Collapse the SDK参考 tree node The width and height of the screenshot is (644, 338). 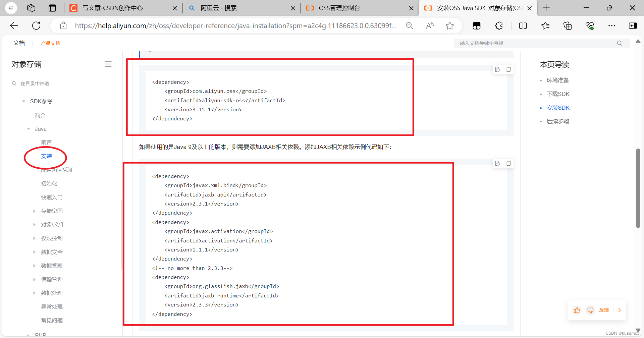click(x=23, y=101)
